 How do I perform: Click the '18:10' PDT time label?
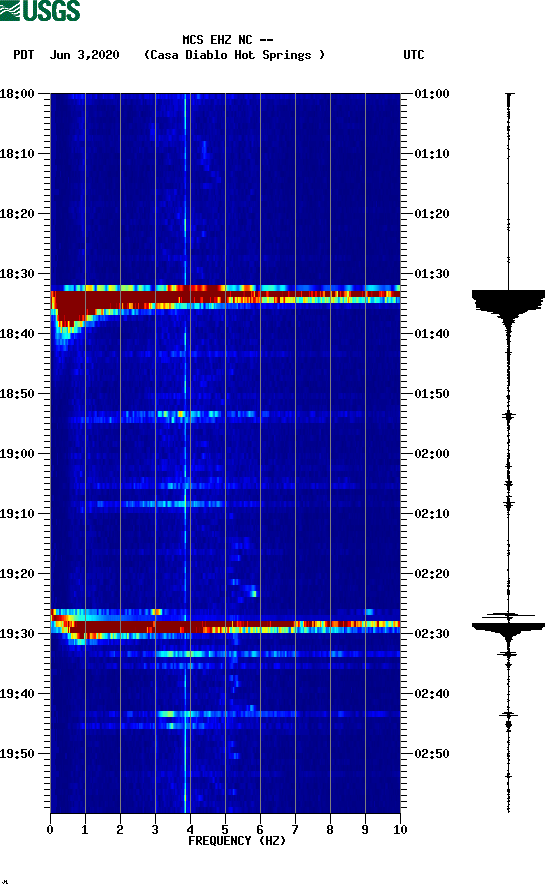click(x=17, y=154)
